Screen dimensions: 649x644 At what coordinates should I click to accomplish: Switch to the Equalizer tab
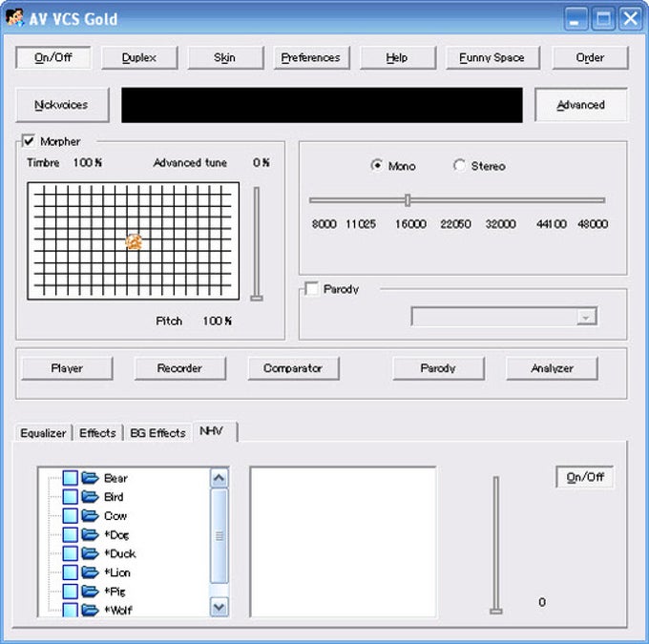click(x=43, y=433)
